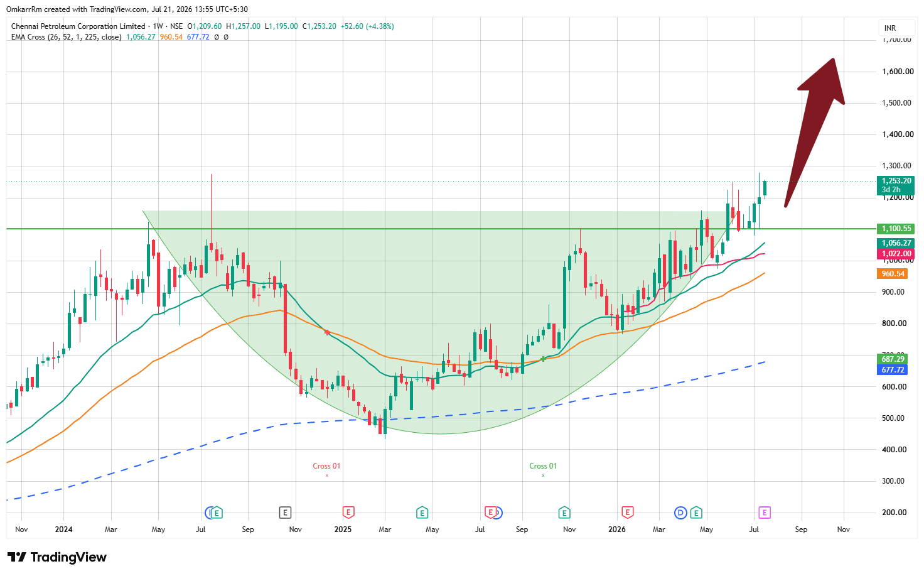Click the 1,500.00 price scale label

click(898, 103)
